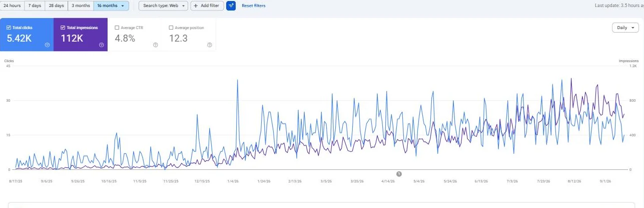The width and height of the screenshot is (644, 208).
Task: Click the blue filter list icon
Action: click(231, 6)
